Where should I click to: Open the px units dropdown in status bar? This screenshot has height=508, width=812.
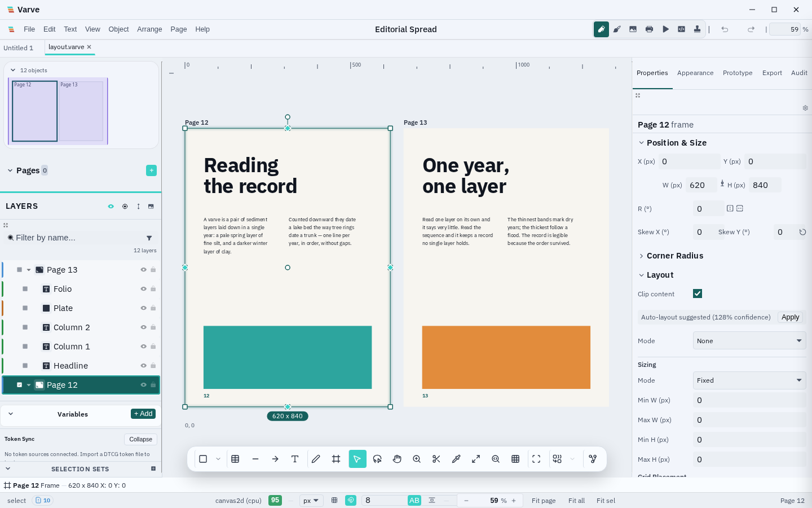pyautogui.click(x=311, y=501)
